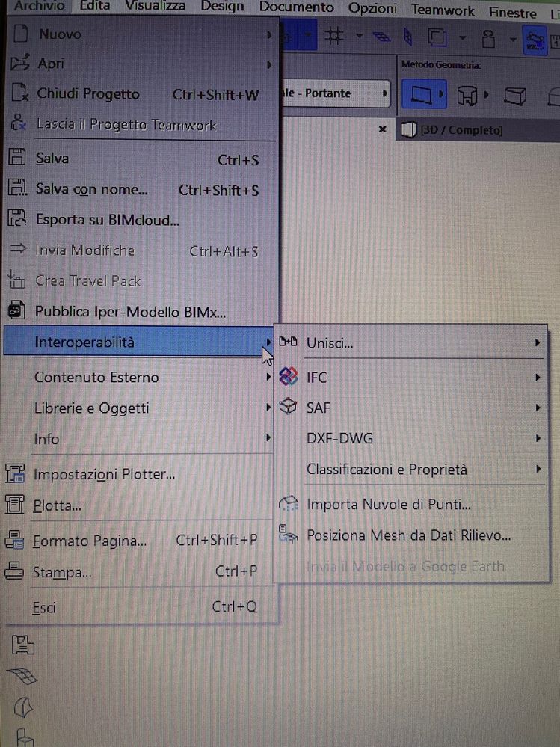Choose Formato Pagina...
560x747 pixels.
[x=139, y=541]
